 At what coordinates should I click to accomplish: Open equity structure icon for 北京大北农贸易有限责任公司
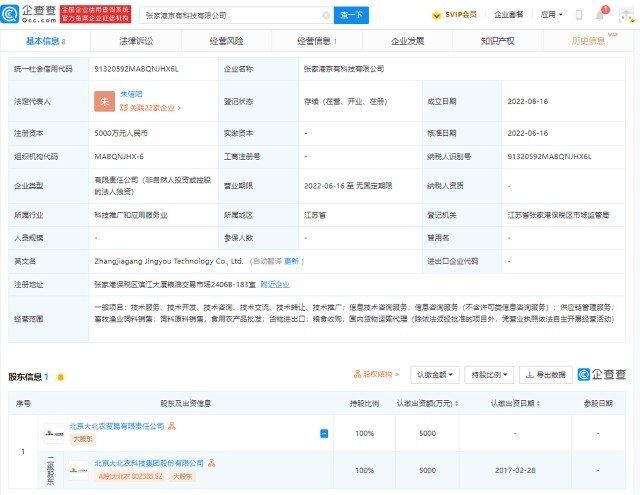tap(172, 426)
